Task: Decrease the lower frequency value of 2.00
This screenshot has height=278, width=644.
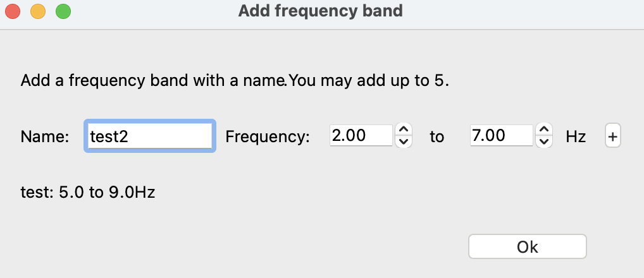Action: point(403,142)
